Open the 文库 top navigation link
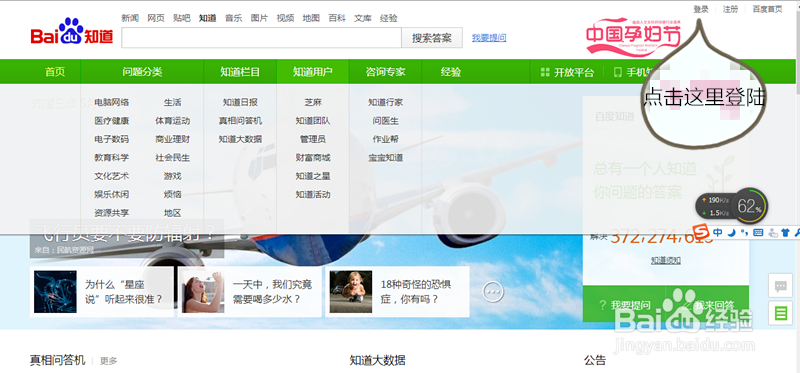800x373 pixels. [363, 18]
